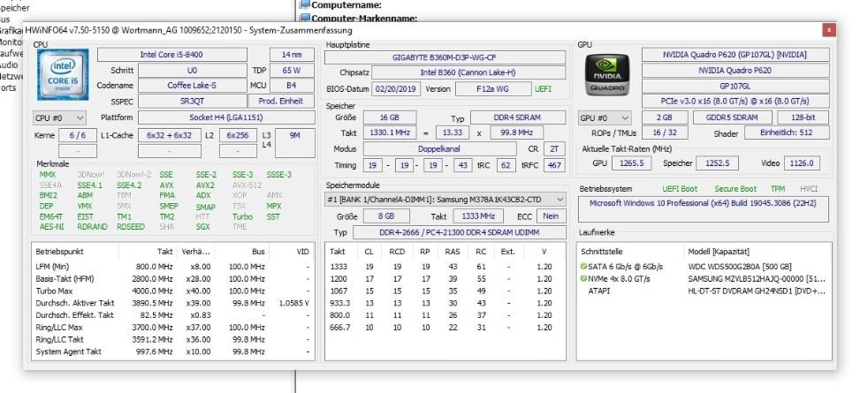This screenshot has height=393, width=868.
Task: Click the Coffee Lake-S codename field
Action: pyautogui.click(x=192, y=86)
